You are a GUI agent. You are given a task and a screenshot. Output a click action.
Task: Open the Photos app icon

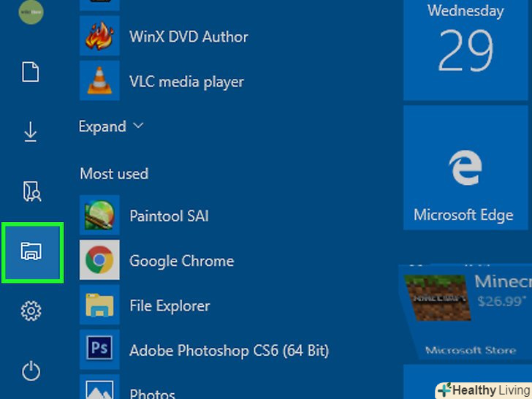pyautogui.click(x=99, y=387)
